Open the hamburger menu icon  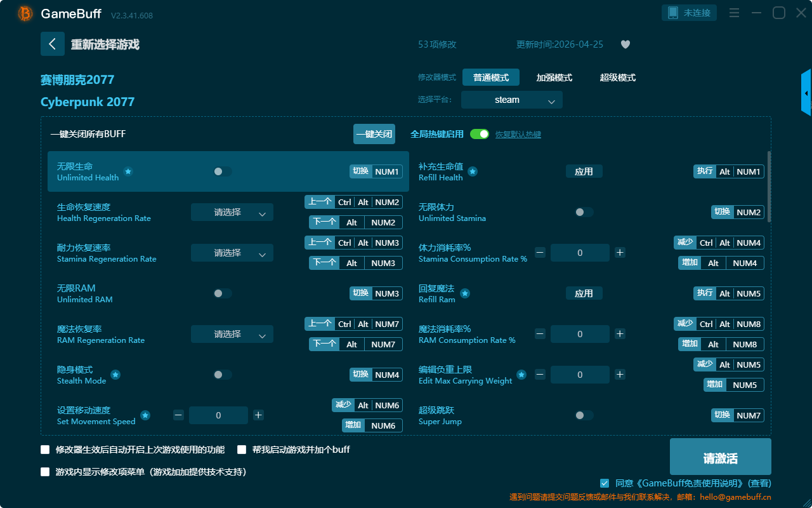[734, 13]
